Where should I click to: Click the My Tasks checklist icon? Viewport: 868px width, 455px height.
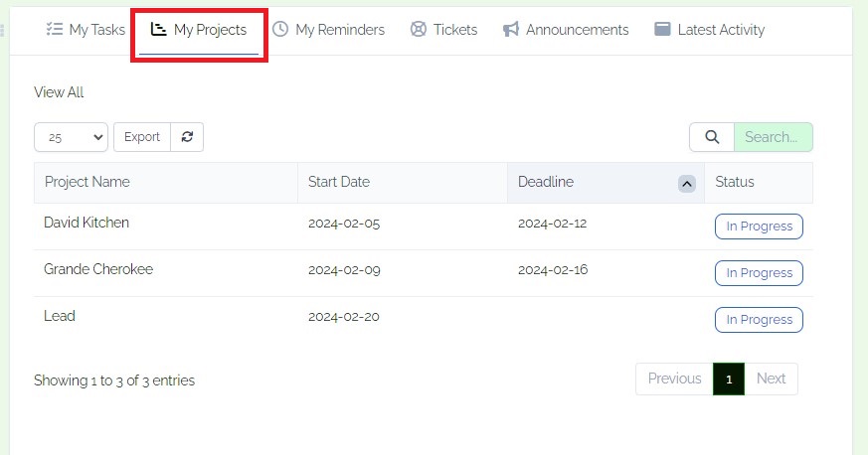[55, 29]
